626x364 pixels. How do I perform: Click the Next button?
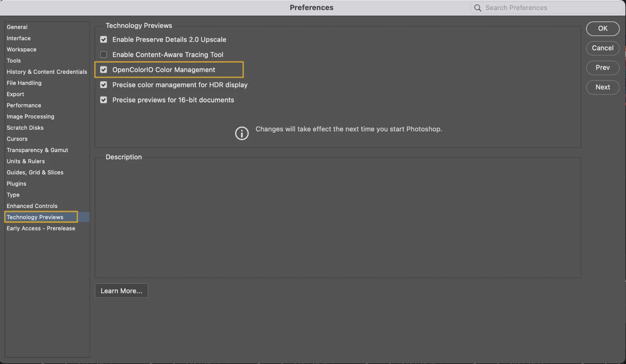[x=603, y=87]
